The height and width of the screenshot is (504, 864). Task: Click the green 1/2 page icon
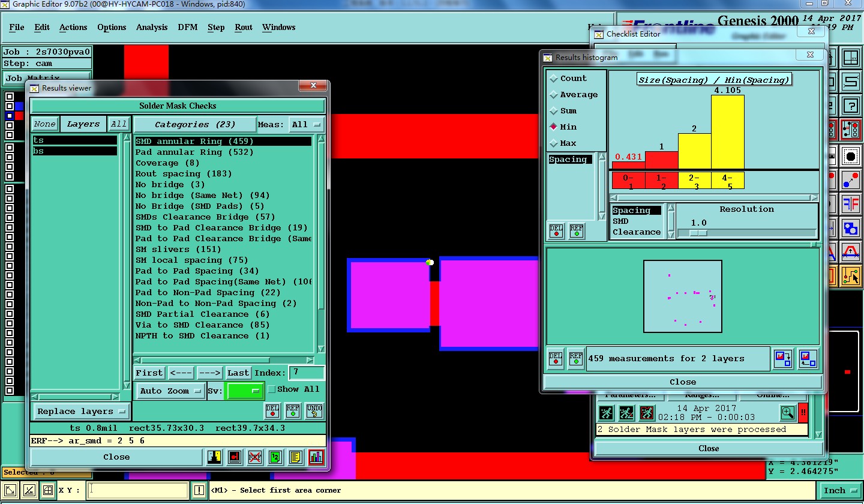(x=275, y=457)
